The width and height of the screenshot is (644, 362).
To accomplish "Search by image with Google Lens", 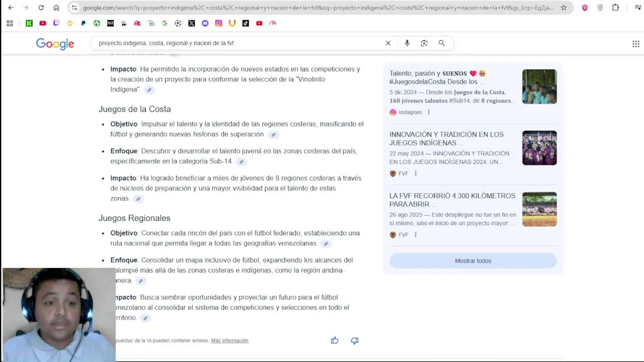I will [x=424, y=43].
